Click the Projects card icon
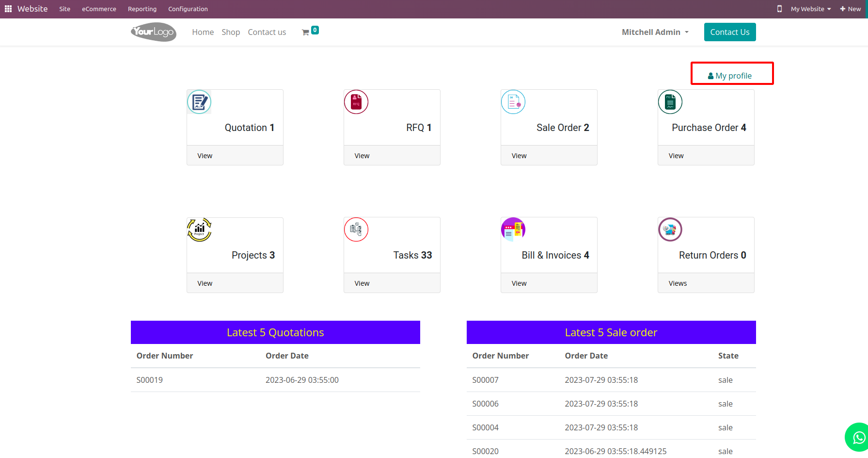Viewport: 868px width, 458px height. (199, 229)
